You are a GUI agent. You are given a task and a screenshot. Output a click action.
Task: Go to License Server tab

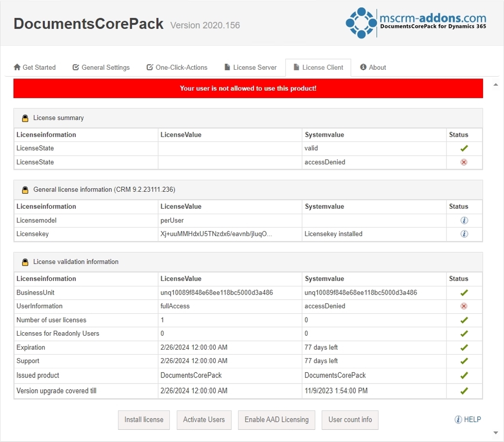pos(250,67)
